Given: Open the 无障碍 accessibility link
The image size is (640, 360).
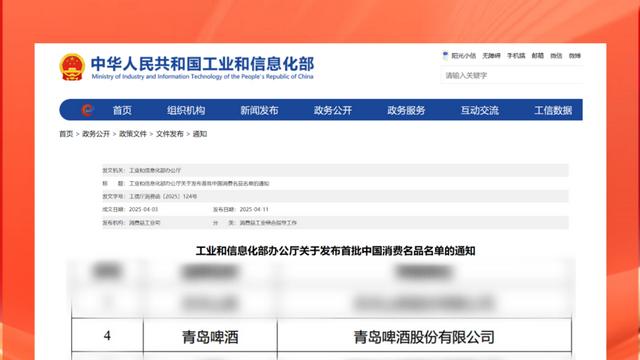Looking at the screenshot, I should point(491,56).
